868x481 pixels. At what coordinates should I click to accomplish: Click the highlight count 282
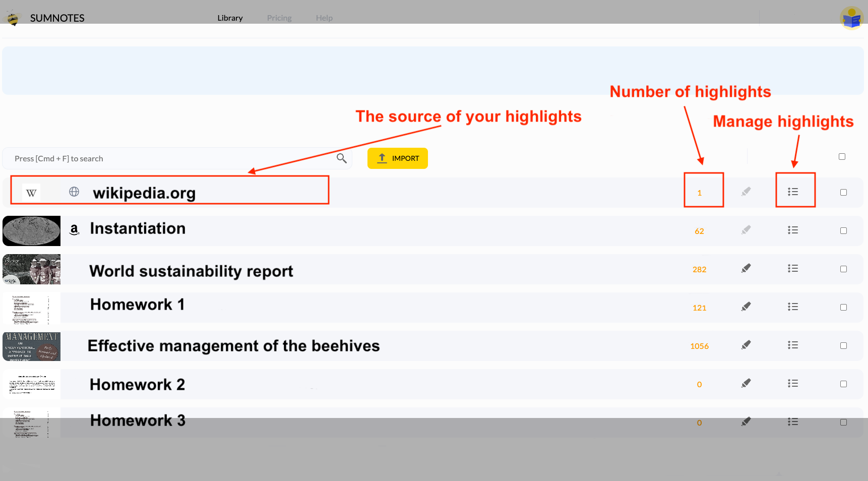pyautogui.click(x=699, y=269)
